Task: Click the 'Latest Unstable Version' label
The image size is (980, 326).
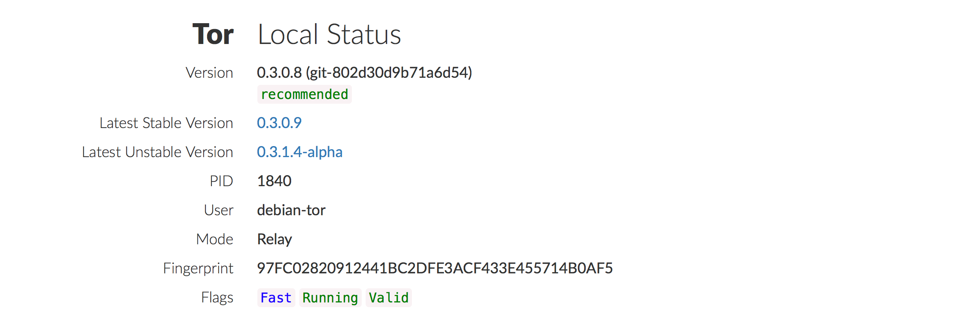Action: [157, 152]
